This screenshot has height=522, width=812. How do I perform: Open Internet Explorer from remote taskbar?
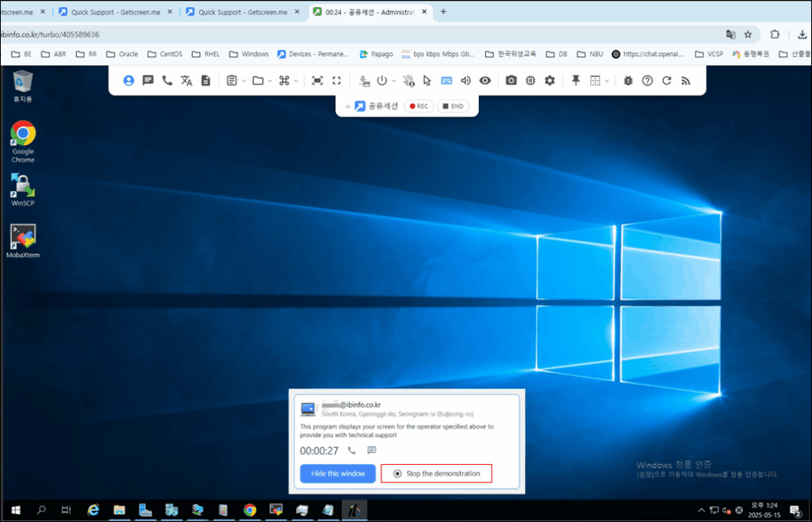(94, 510)
